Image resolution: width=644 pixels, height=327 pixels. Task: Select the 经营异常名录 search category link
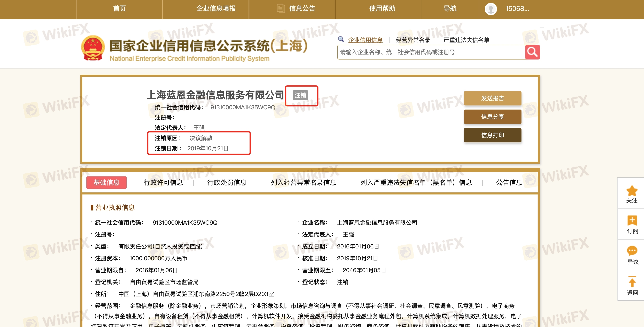(413, 40)
